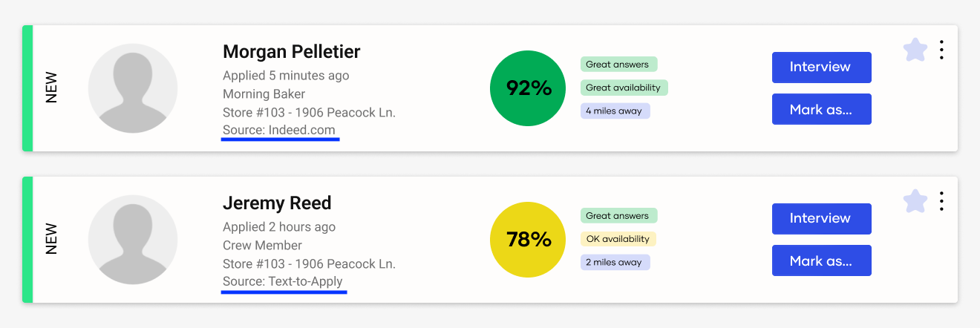Schedule Interview for Jeremy Reed

pyautogui.click(x=821, y=219)
